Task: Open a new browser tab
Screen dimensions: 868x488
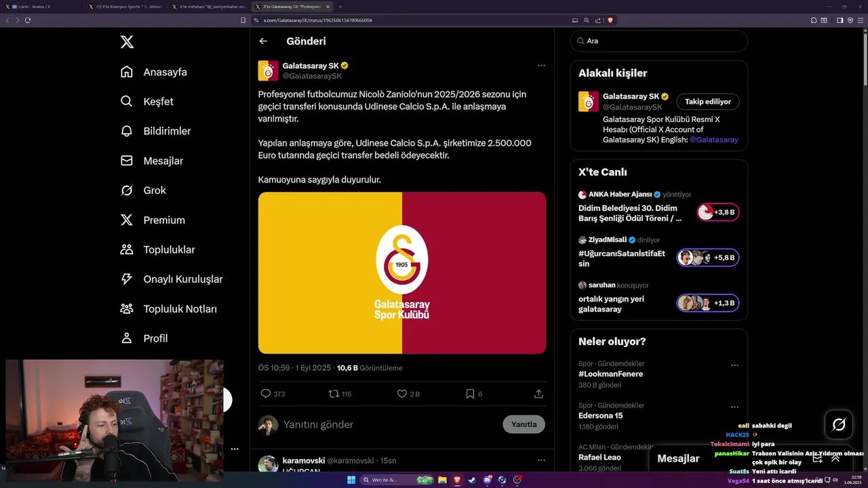Action: [x=340, y=7]
